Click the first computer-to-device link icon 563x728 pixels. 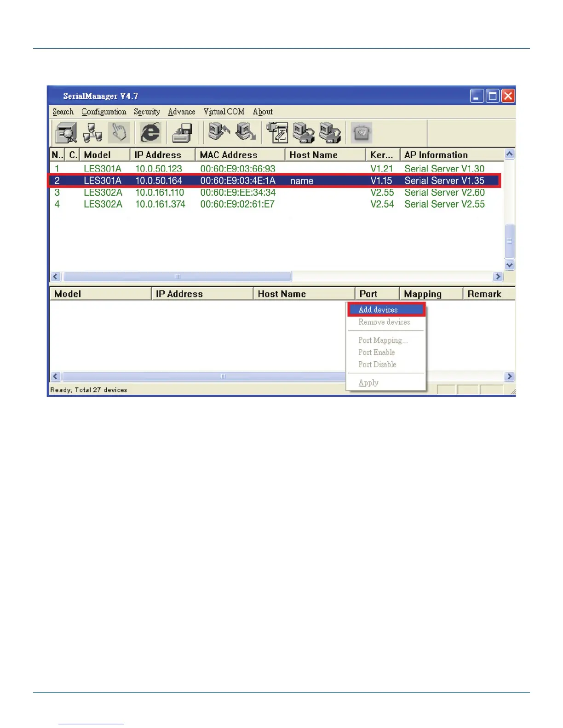304,133
